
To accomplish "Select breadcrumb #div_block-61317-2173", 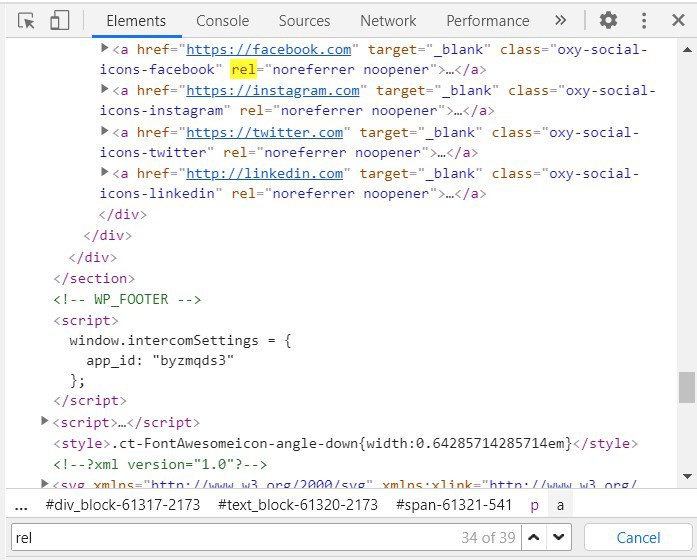I will coord(123,505).
